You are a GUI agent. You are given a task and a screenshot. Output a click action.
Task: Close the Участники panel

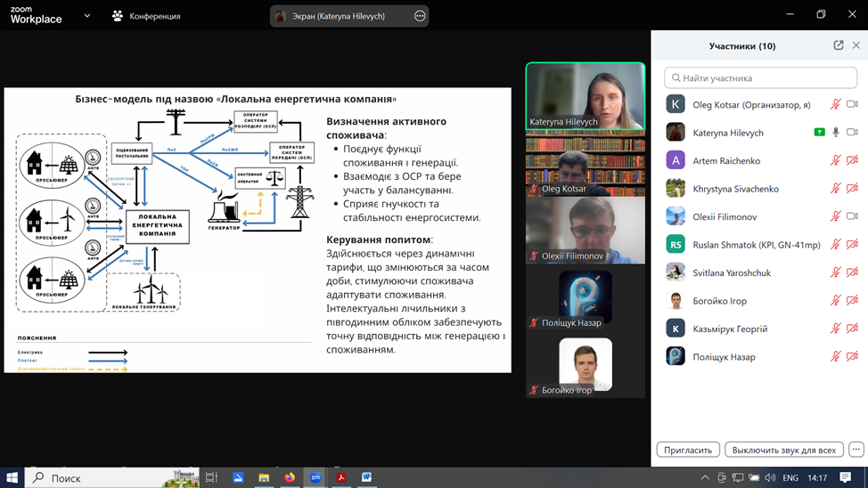(856, 45)
